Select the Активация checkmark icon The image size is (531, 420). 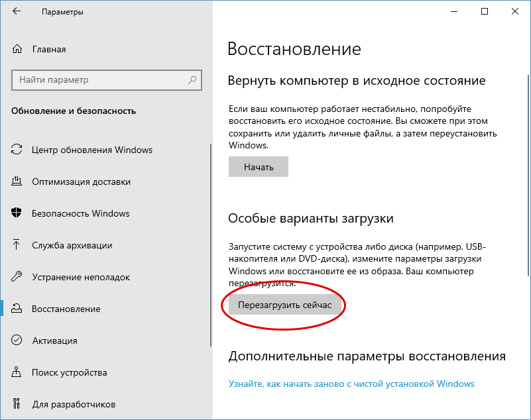coord(17,340)
